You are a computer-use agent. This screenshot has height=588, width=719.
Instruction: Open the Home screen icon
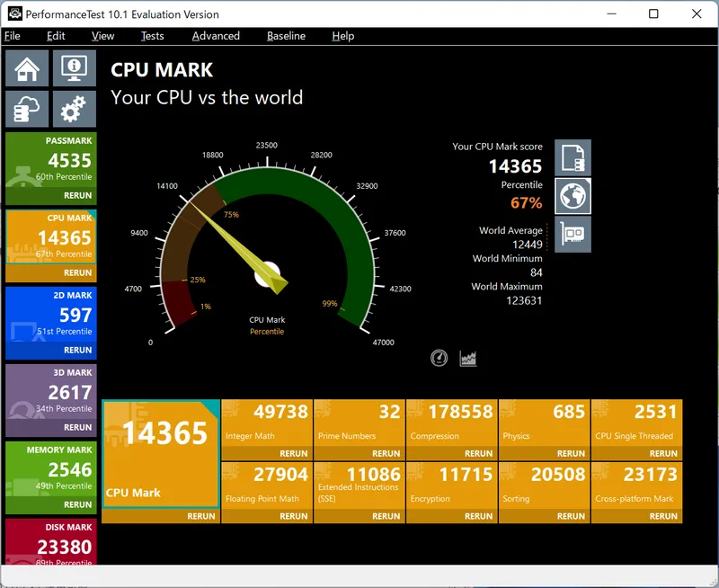pyautogui.click(x=26, y=67)
